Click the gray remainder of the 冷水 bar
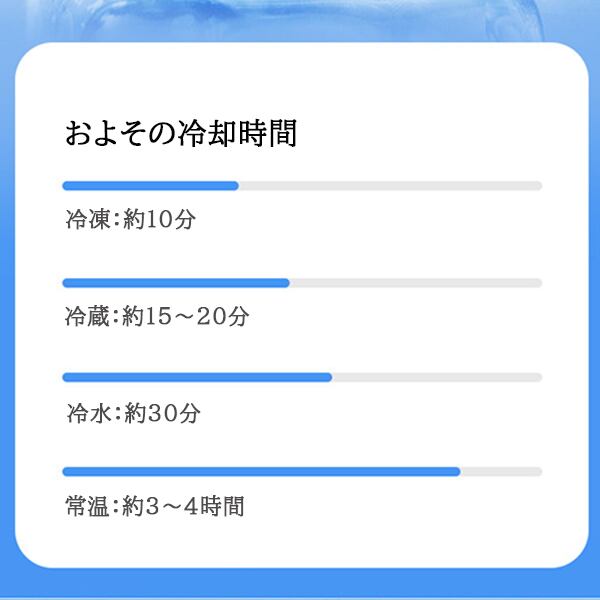This screenshot has height=600, width=600. 437,377
